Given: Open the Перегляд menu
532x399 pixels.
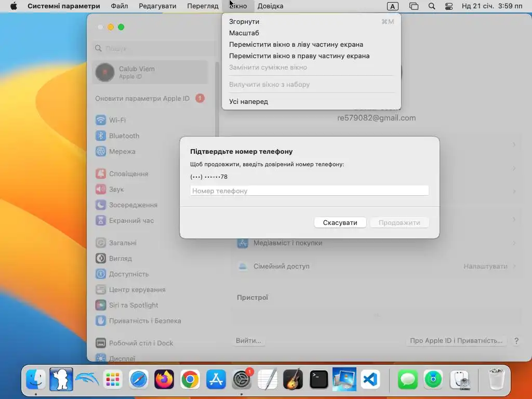Looking at the screenshot, I should point(203,6).
